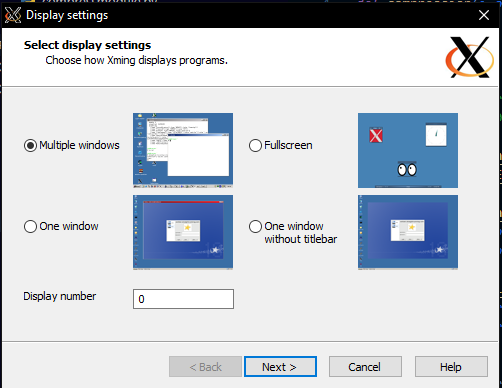Click the One window preview thumbnail
This screenshot has height=388, width=502.
point(183,232)
